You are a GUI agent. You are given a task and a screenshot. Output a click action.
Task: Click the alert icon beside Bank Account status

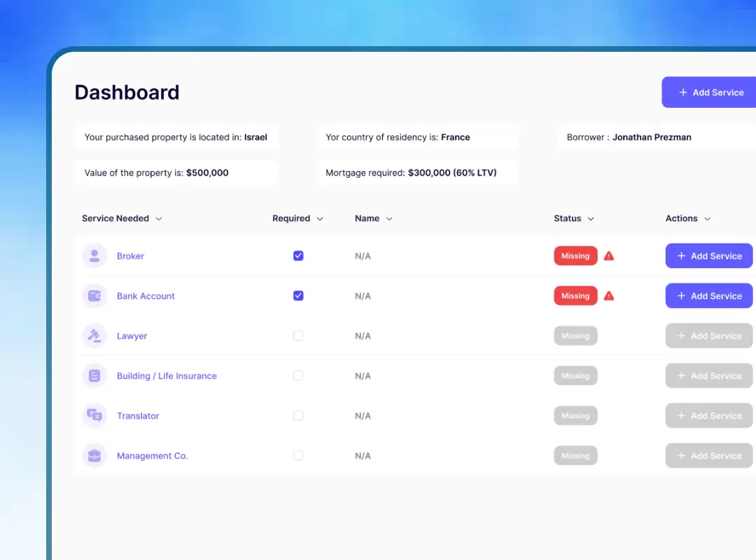coord(608,295)
